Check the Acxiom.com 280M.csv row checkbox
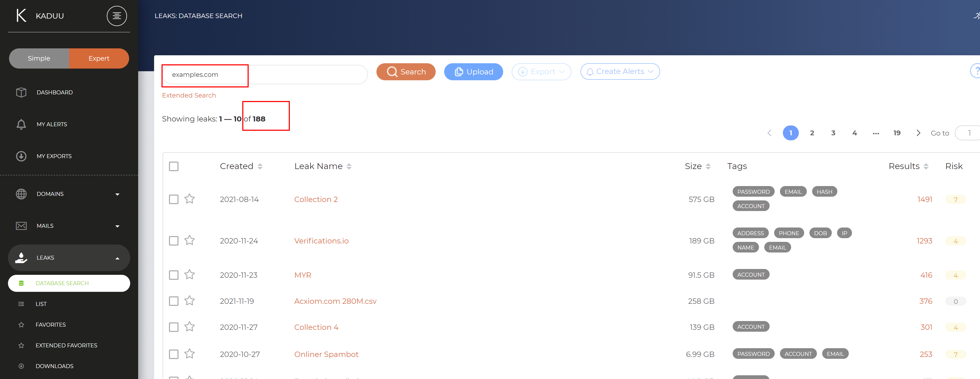The height and width of the screenshot is (379, 980). click(x=173, y=301)
